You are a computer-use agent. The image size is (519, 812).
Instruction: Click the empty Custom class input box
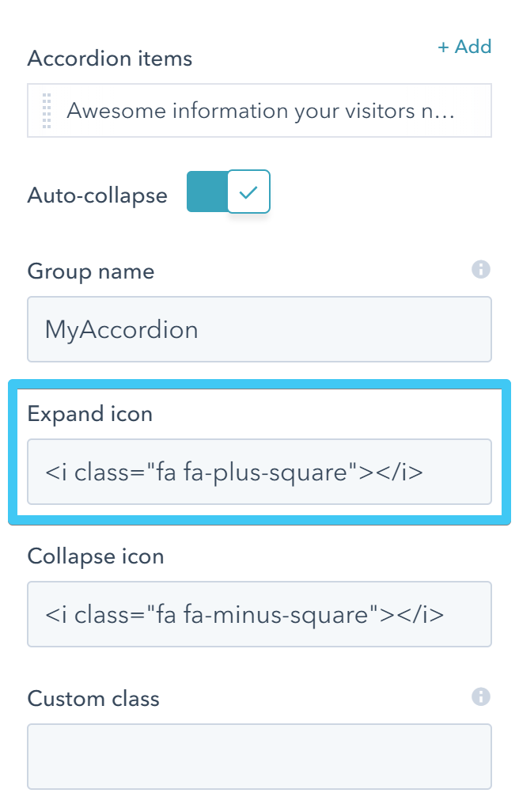[x=259, y=756]
